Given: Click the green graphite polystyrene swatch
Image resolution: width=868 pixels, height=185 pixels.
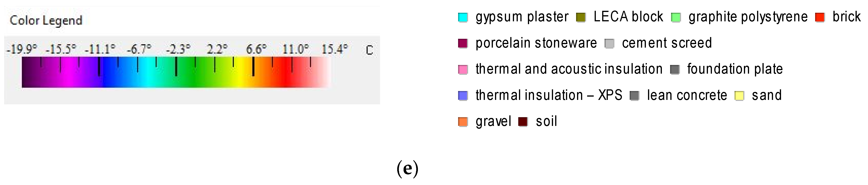Looking at the screenshot, I should coord(676,17).
